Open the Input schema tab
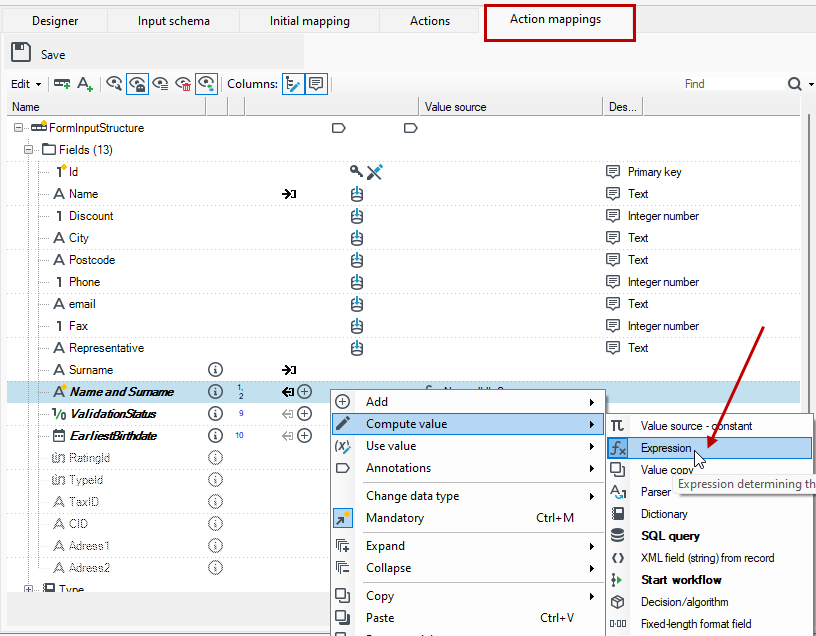This screenshot has width=816, height=636. pyautogui.click(x=174, y=21)
